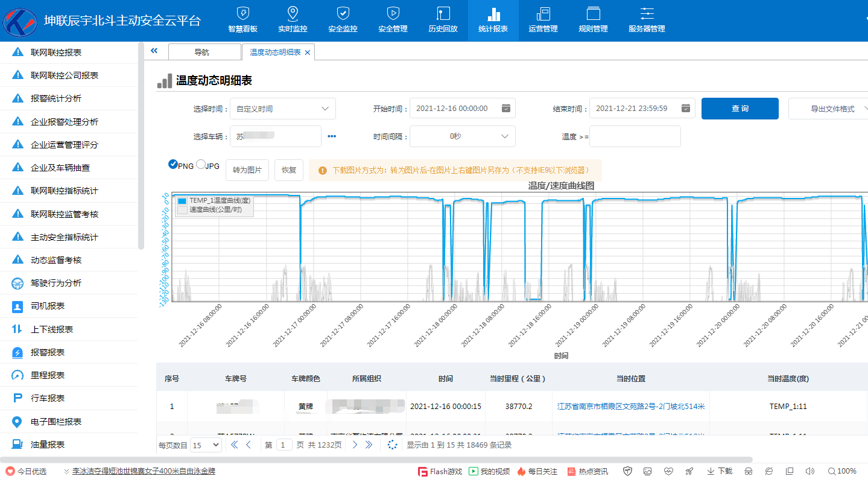Click calendar icon in 开始时间 field
The width and height of the screenshot is (868, 479).
(506, 108)
